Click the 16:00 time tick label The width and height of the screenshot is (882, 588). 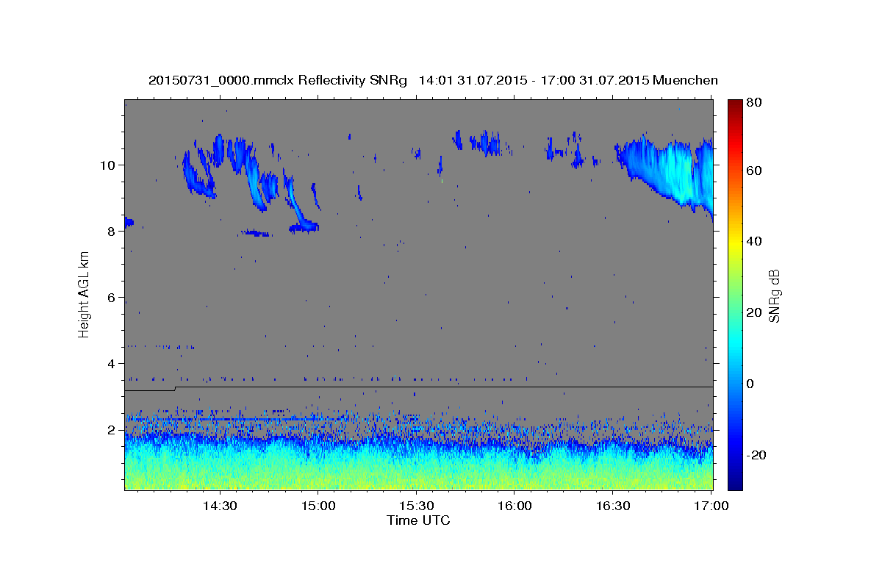514,506
